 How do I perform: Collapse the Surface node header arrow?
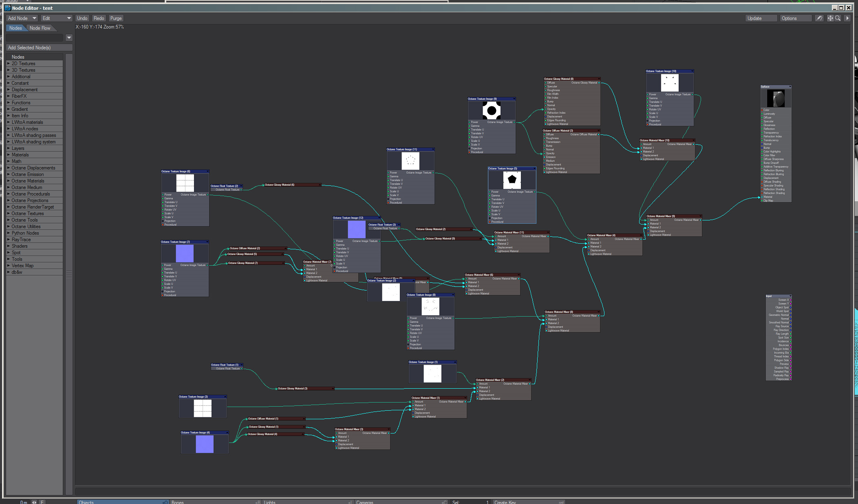790,87
